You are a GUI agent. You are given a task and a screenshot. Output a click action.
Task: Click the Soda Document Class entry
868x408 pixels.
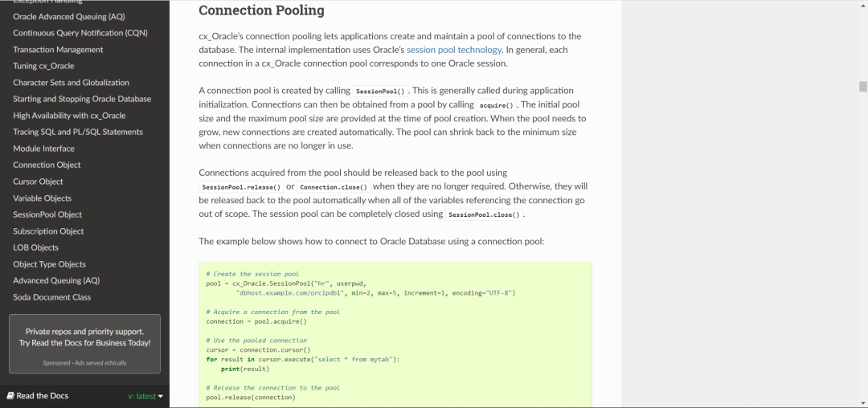point(52,297)
